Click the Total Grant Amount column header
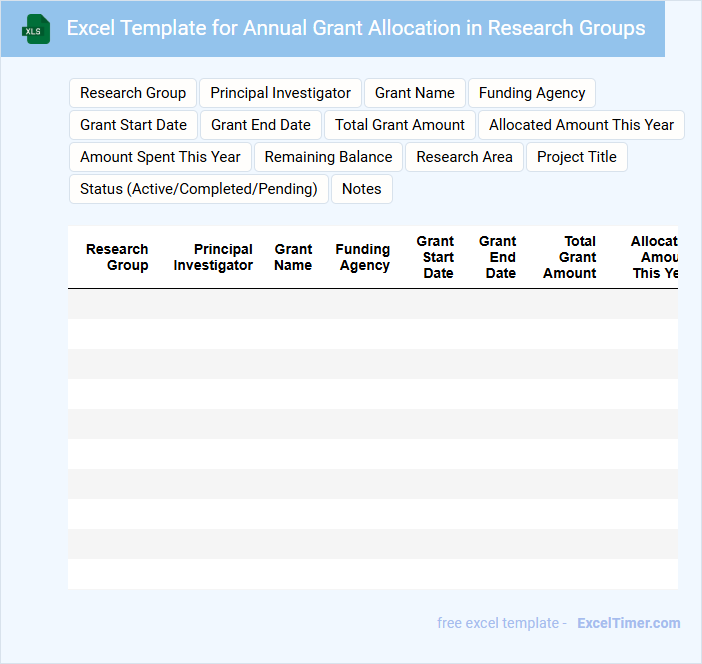This screenshot has width=702, height=664. point(570,257)
